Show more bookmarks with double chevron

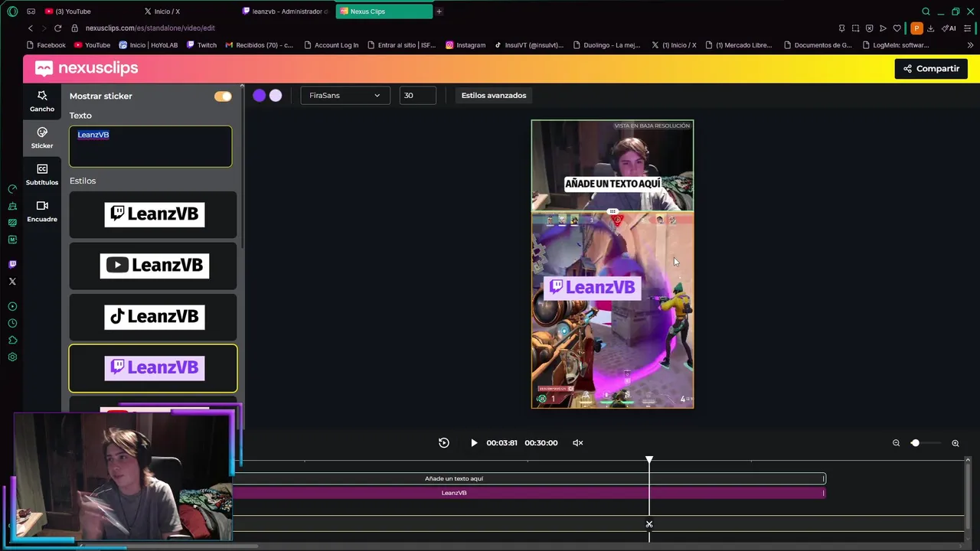[x=970, y=45]
